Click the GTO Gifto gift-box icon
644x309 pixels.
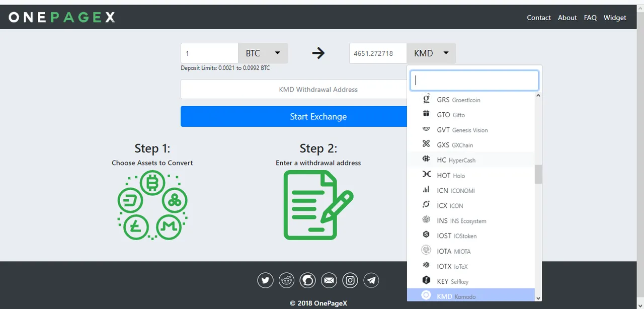(426, 114)
